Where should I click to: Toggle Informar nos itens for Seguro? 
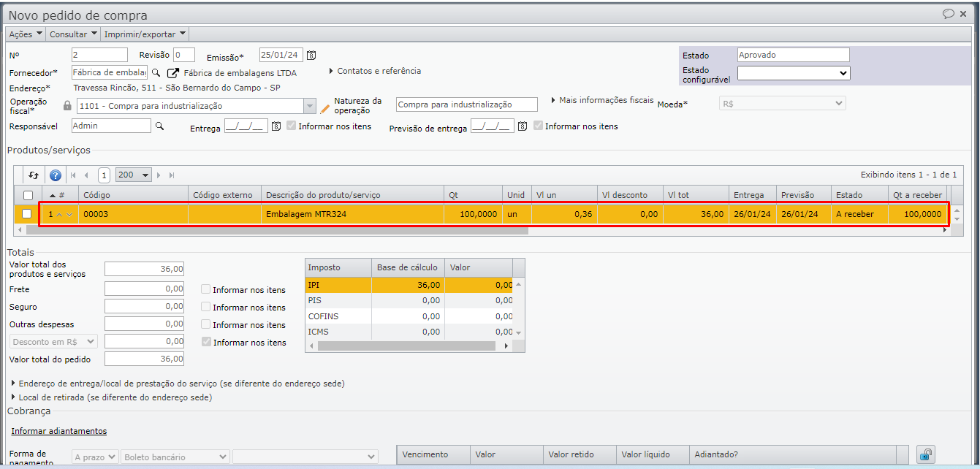206,307
